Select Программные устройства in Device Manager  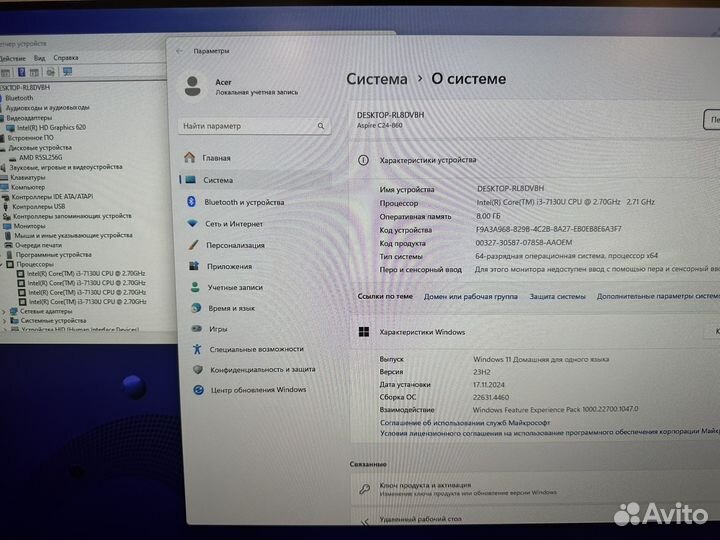click(x=53, y=255)
